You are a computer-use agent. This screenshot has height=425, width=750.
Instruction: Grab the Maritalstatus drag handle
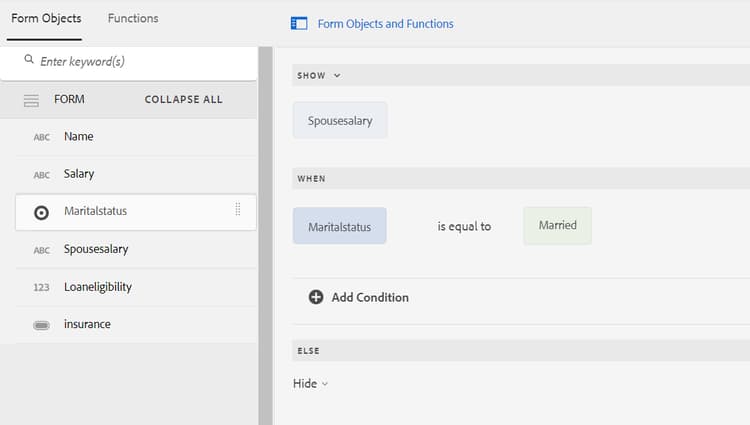click(238, 210)
